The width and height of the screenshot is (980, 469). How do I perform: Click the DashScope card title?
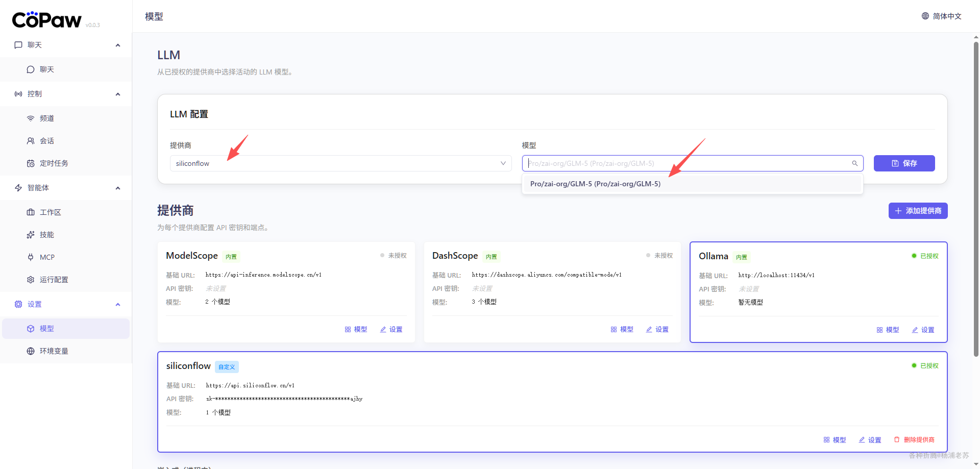[455, 256]
